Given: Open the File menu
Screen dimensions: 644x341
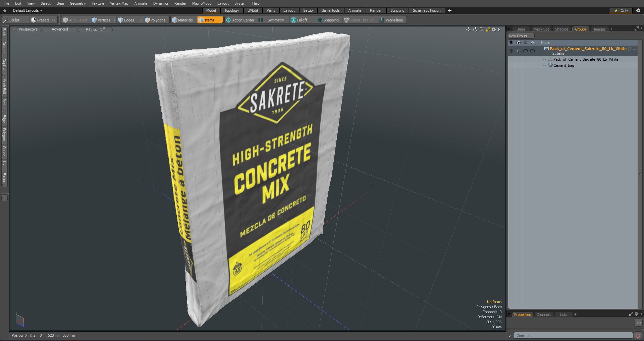Looking at the screenshot, I should [6, 3].
